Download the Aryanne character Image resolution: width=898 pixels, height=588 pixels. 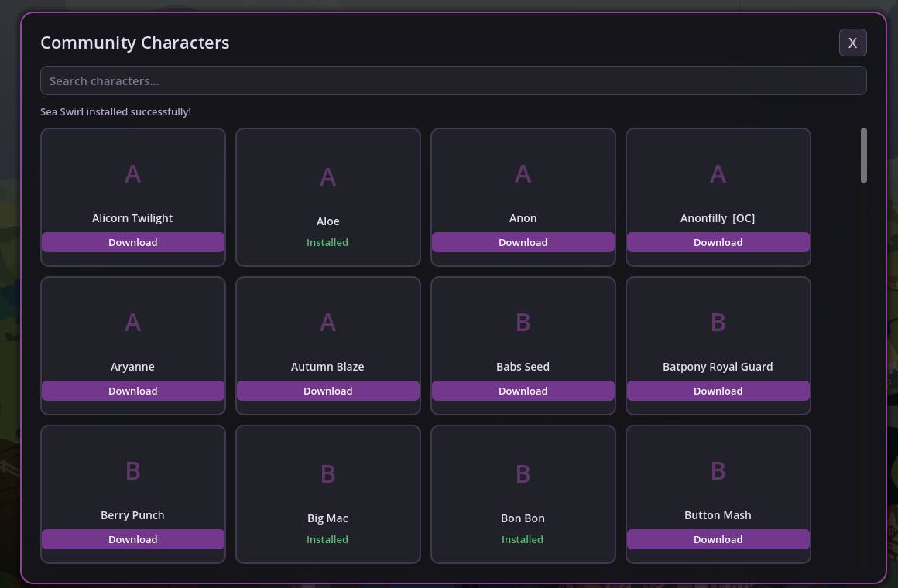(x=133, y=391)
